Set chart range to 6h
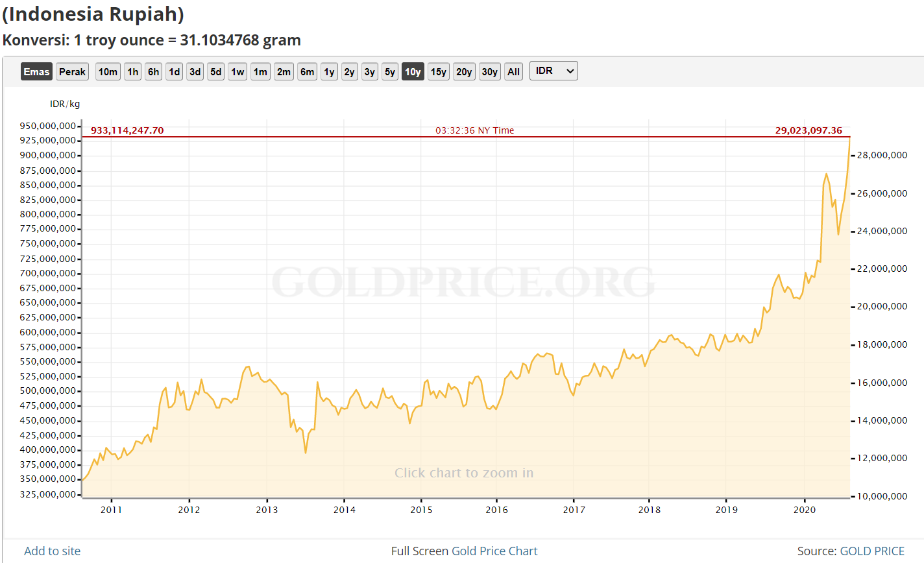This screenshot has width=924, height=563. (153, 72)
